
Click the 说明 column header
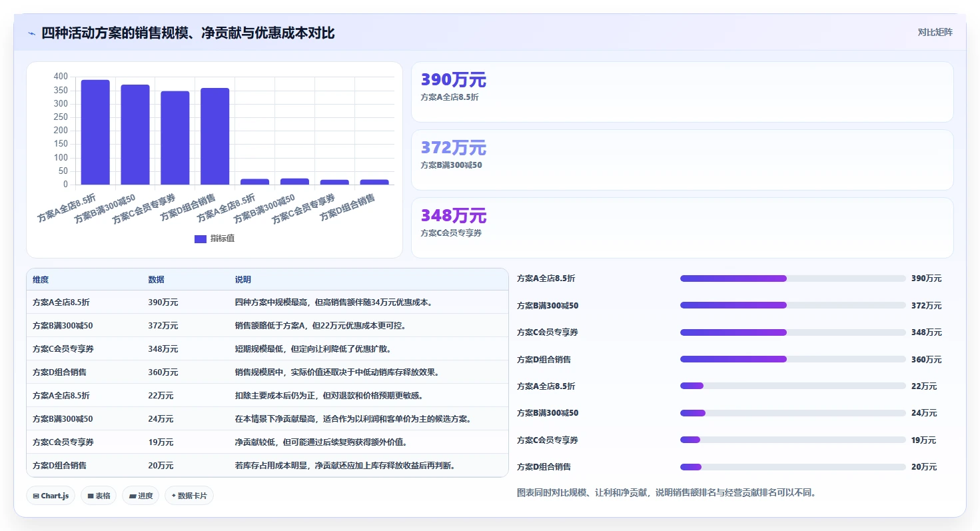(243, 280)
